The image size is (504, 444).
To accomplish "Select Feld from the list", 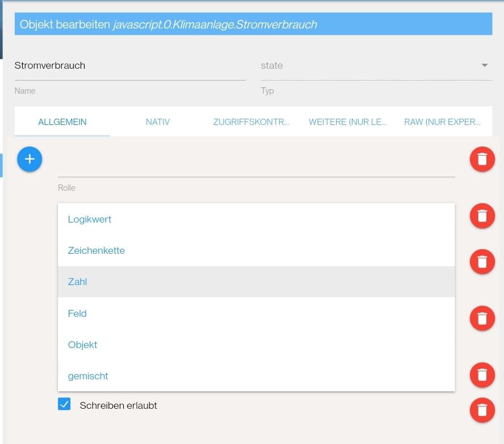I will pyautogui.click(x=256, y=313).
